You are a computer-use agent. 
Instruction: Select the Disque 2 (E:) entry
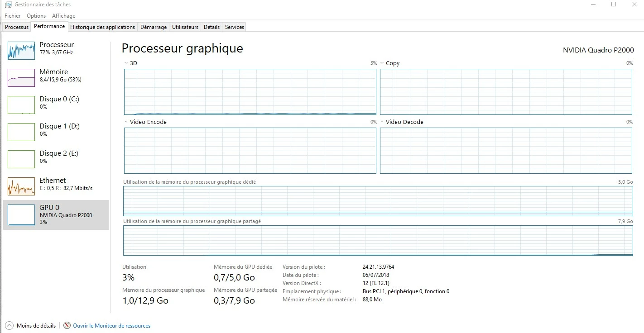click(56, 159)
